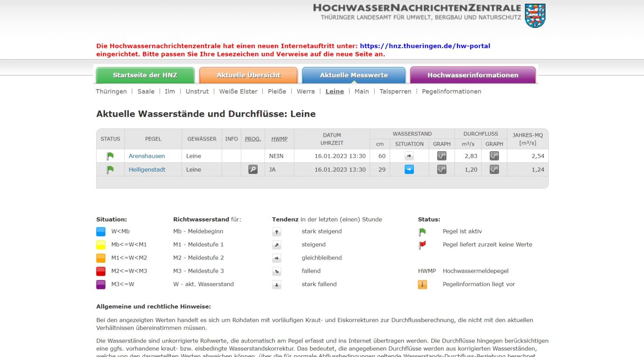The height and width of the screenshot is (357, 644).
Task: Click the Heiligenstadt discharge value 1,20
Action: pyautogui.click(x=471, y=169)
